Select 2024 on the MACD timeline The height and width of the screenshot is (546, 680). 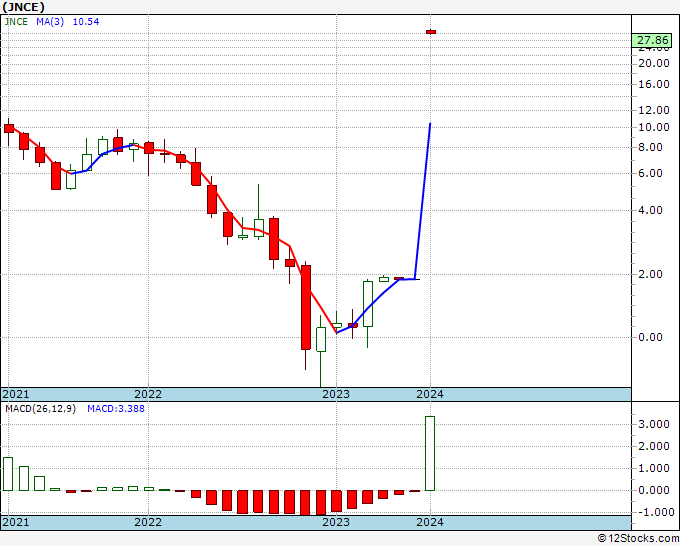[430, 522]
